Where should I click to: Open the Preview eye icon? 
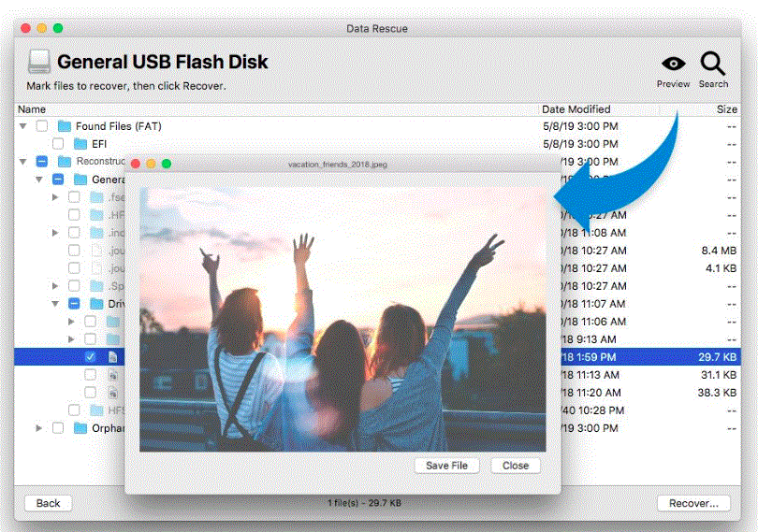point(673,64)
